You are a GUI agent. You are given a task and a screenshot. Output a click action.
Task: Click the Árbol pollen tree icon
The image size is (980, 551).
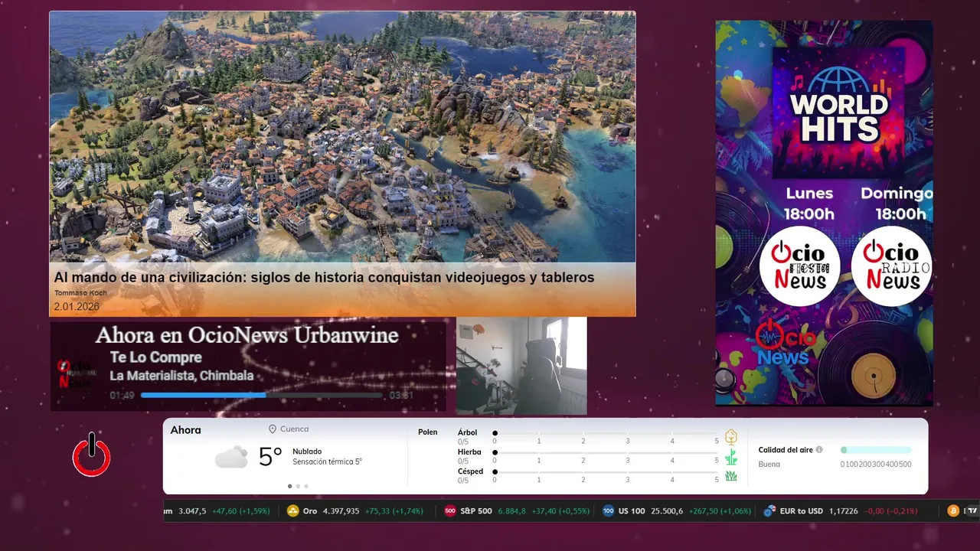[x=731, y=437]
